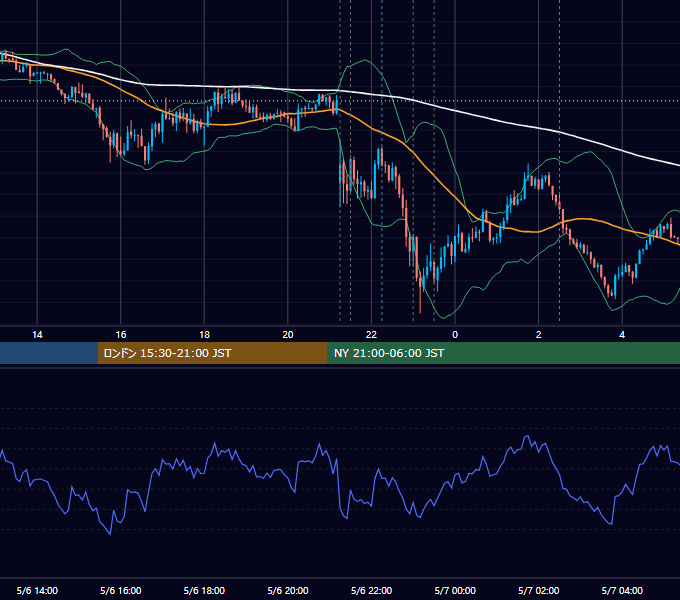
Task: Click the 2 hour axis label
Action: [538, 335]
